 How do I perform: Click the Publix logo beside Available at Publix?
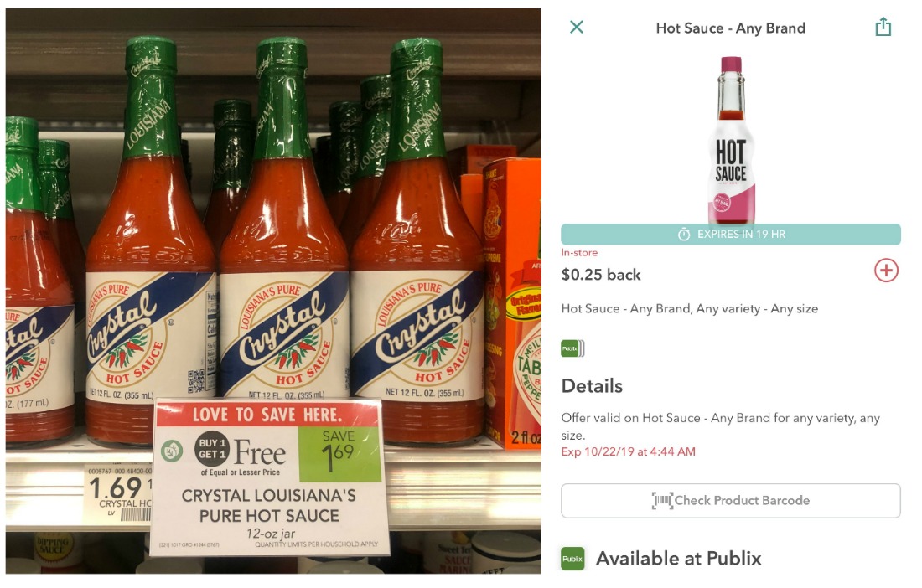point(572,559)
